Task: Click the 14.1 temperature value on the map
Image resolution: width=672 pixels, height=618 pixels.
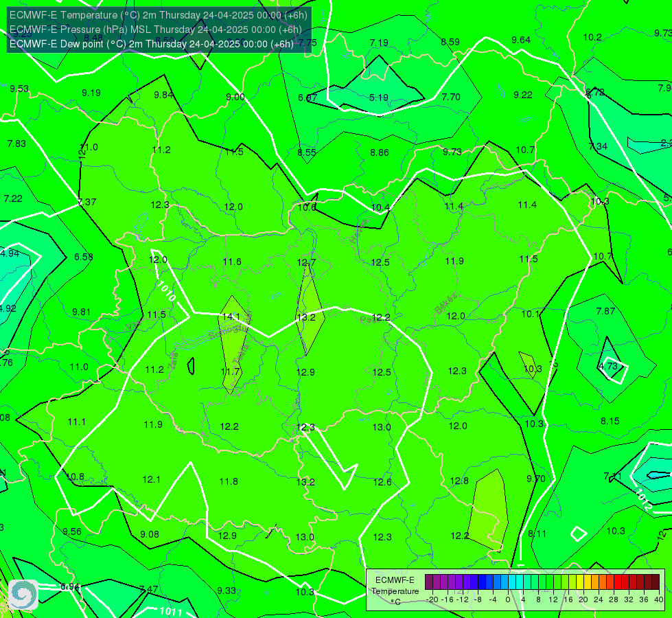Action: click(x=231, y=317)
